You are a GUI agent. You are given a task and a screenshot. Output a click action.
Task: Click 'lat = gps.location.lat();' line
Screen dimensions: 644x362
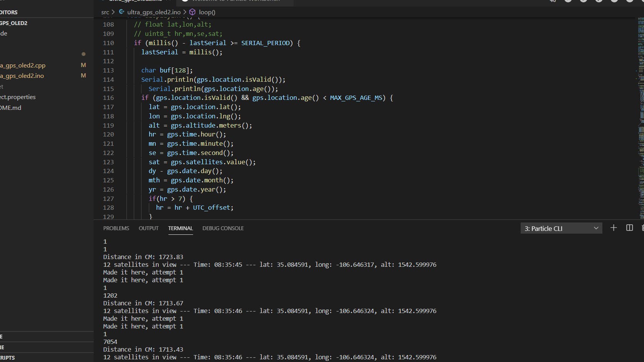pyautogui.click(x=195, y=107)
